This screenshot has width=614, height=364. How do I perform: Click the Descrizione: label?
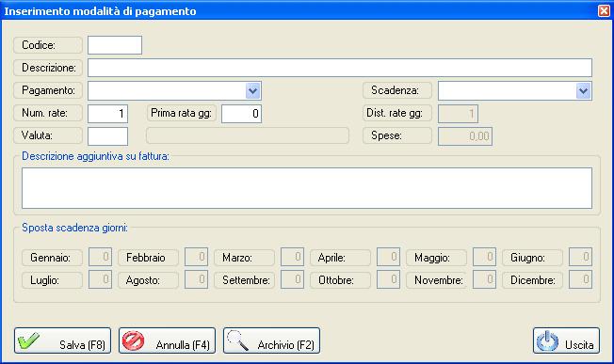pyautogui.click(x=49, y=68)
